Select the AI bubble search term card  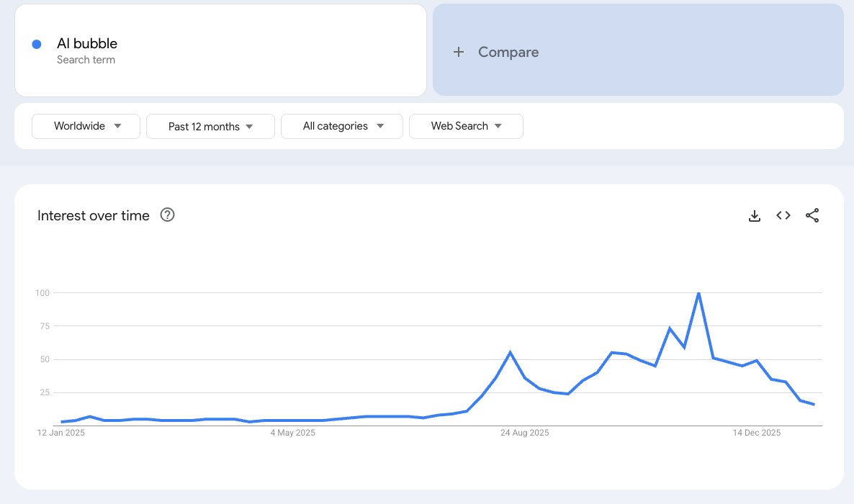click(x=220, y=50)
